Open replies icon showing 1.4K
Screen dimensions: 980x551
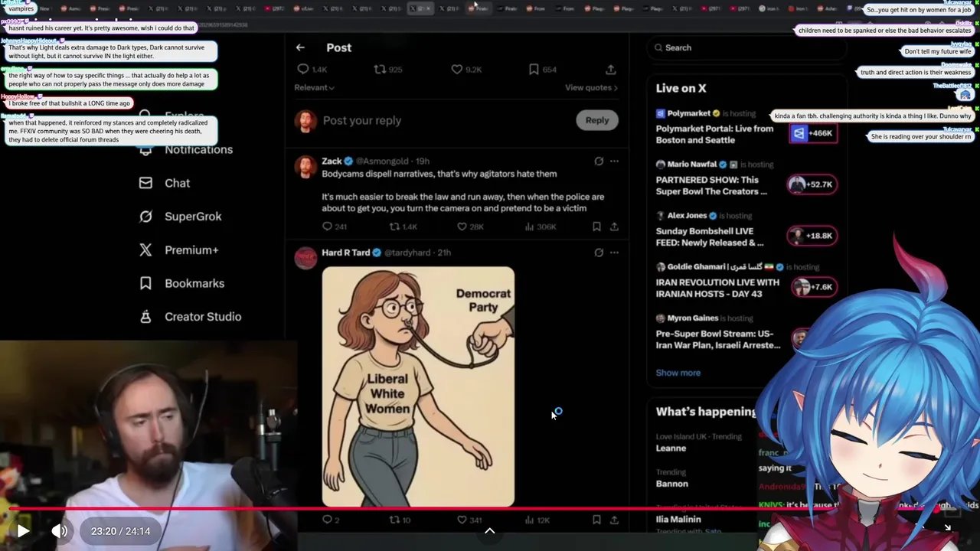[x=302, y=70]
